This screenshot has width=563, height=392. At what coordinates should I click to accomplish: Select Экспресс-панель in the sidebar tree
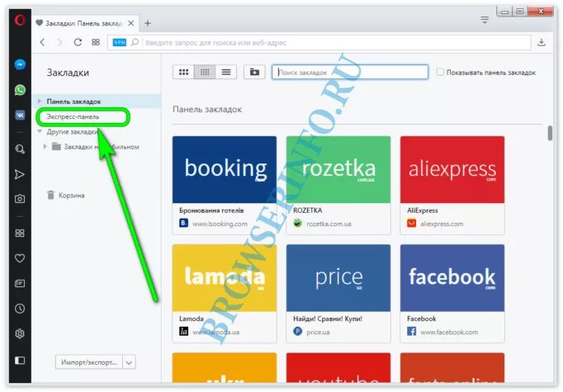[73, 116]
